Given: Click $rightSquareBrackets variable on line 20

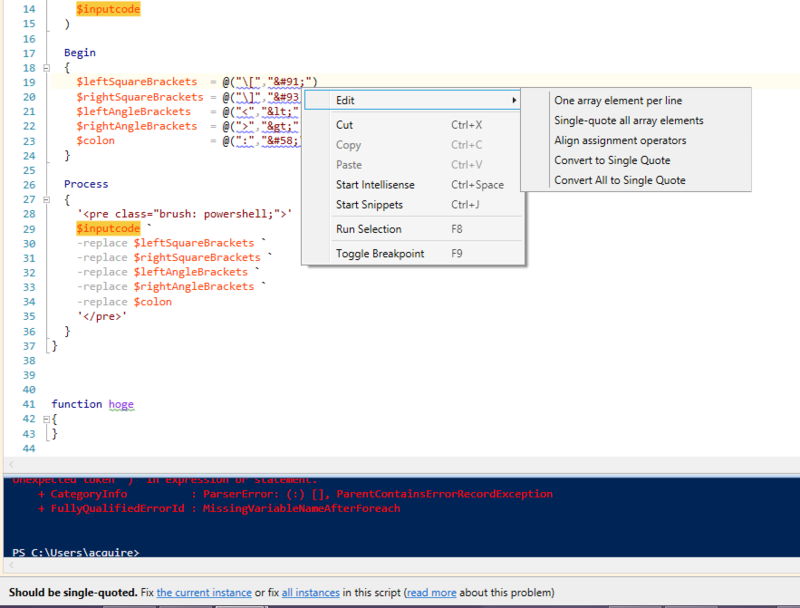Looking at the screenshot, I should point(140,97).
